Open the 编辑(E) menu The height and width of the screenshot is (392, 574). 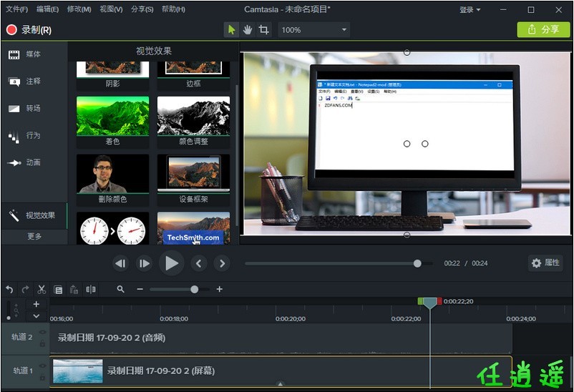pos(47,9)
